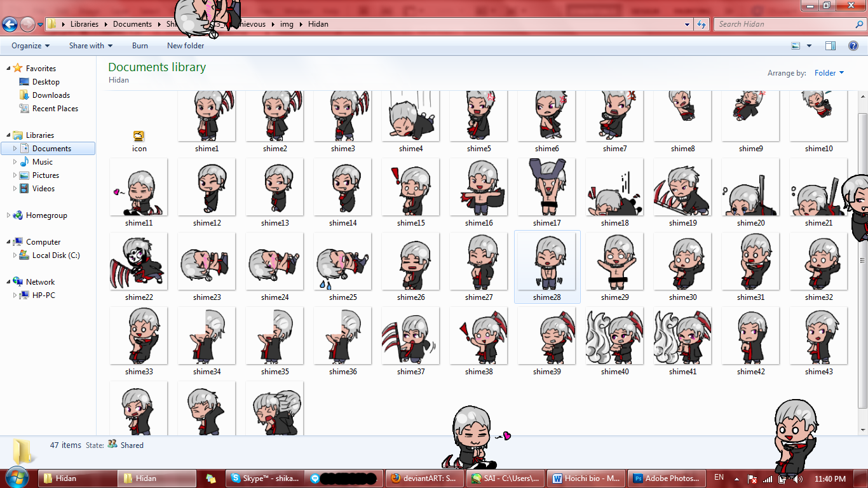Select the shime11 thumbnail with heart
Viewport: 868px width, 488px height.
139,187
